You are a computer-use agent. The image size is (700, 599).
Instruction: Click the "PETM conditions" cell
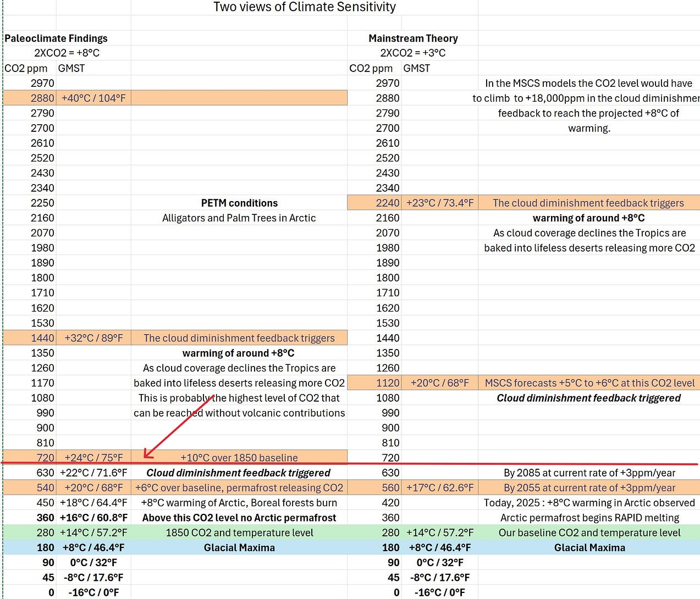click(x=239, y=203)
